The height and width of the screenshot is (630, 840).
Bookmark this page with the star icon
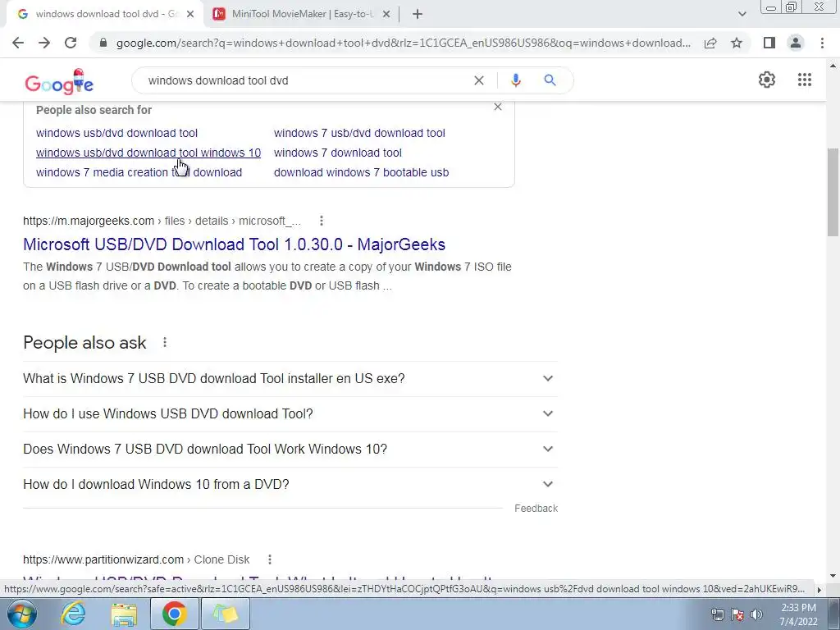point(737,43)
